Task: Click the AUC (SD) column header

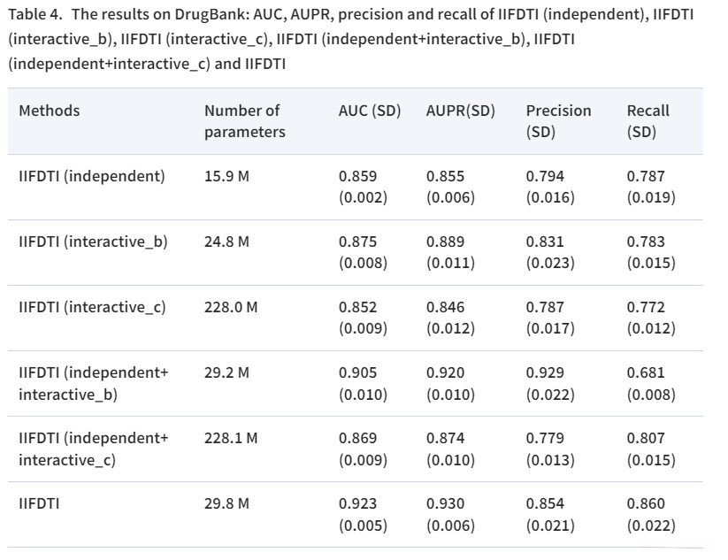Action: (x=369, y=111)
